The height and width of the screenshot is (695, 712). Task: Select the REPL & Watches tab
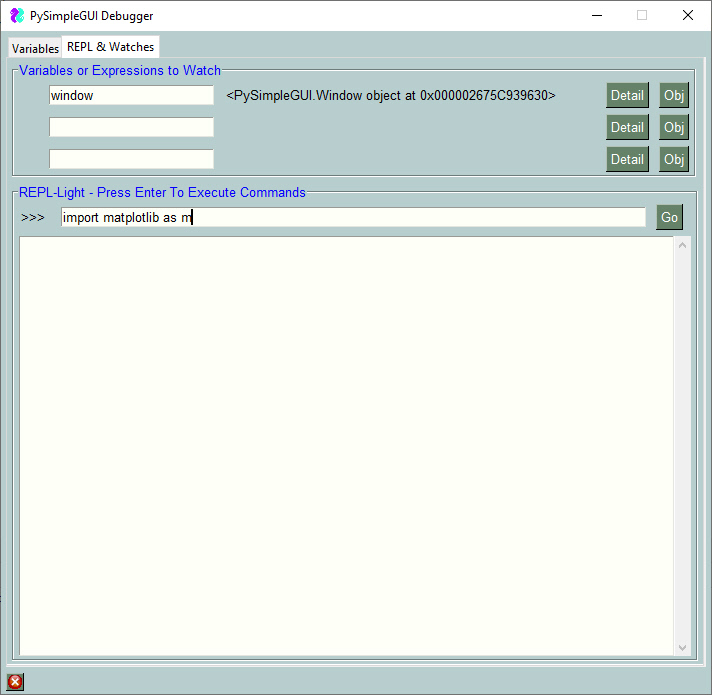110,47
